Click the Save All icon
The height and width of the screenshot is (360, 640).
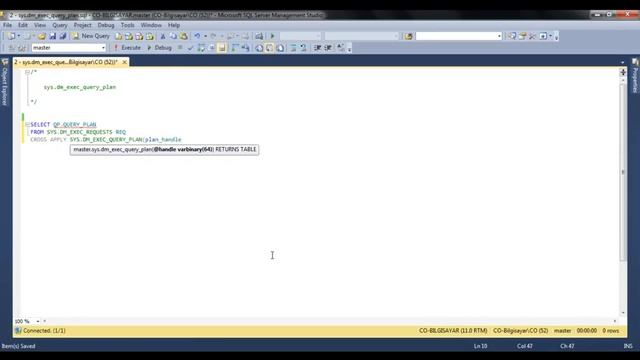click(63, 36)
